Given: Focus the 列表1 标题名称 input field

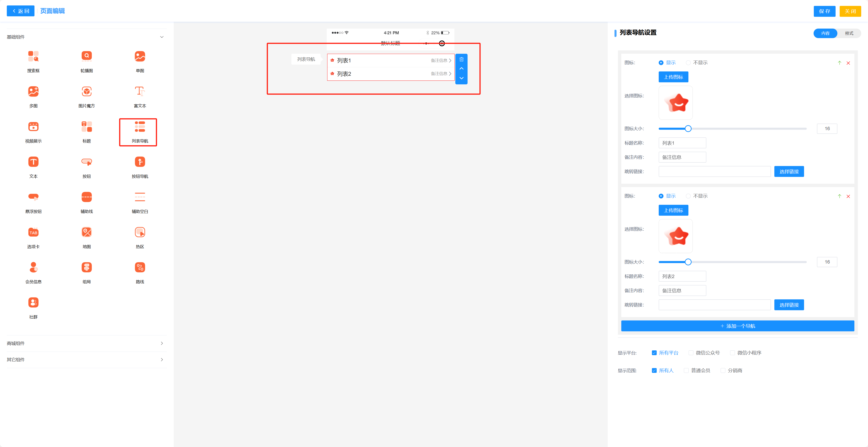Looking at the screenshot, I should click(x=682, y=143).
